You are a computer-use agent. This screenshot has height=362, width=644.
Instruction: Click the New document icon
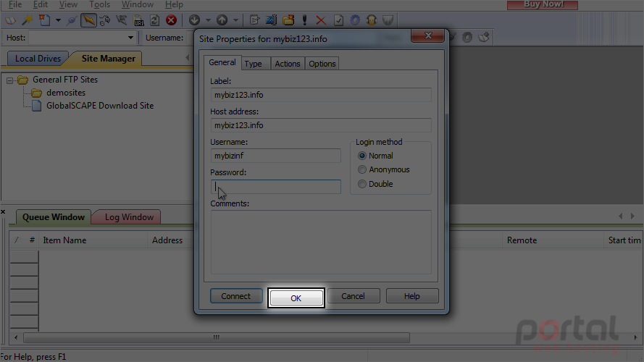pos(44,20)
